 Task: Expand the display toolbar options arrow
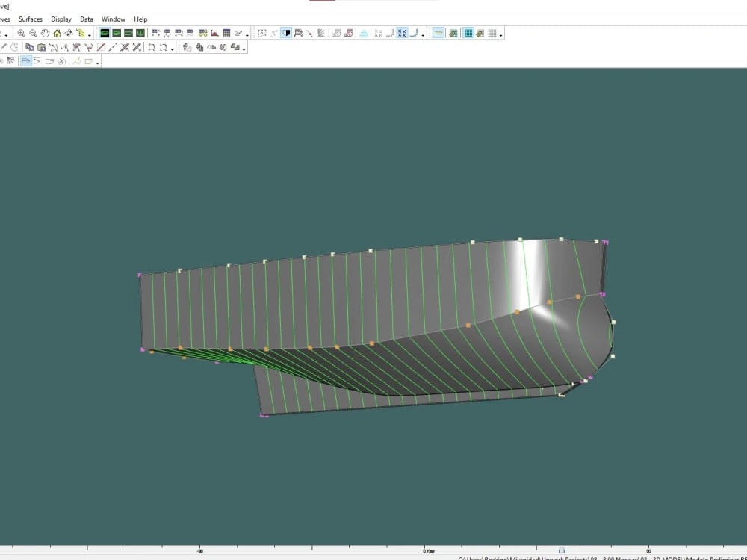coord(423,34)
